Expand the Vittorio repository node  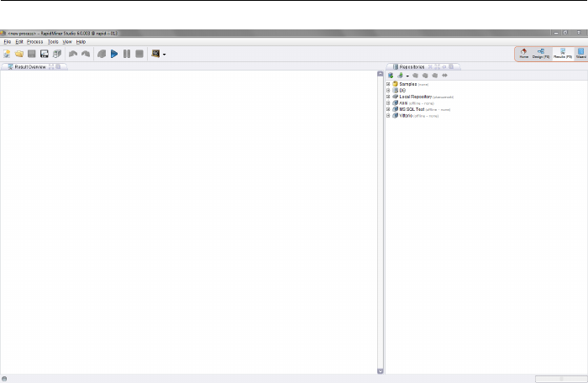388,116
